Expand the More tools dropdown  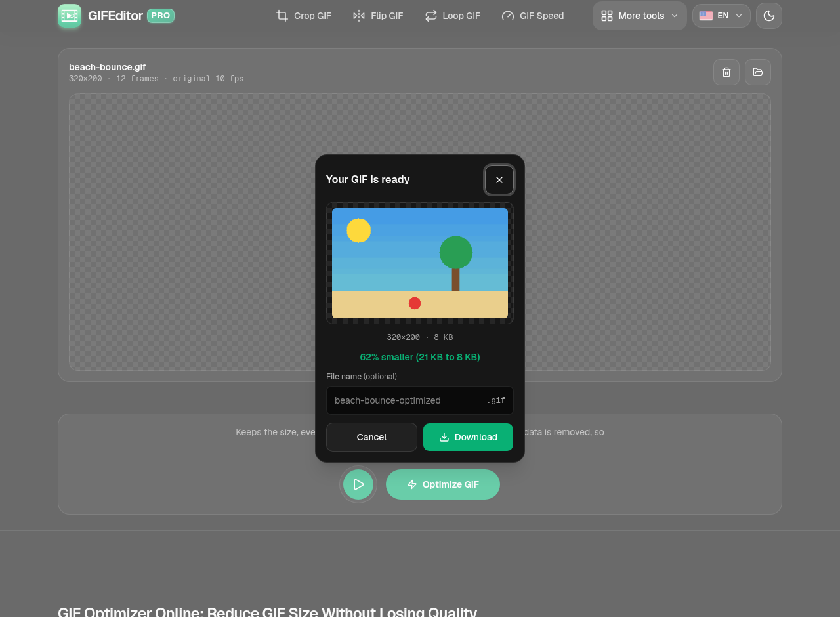point(640,16)
